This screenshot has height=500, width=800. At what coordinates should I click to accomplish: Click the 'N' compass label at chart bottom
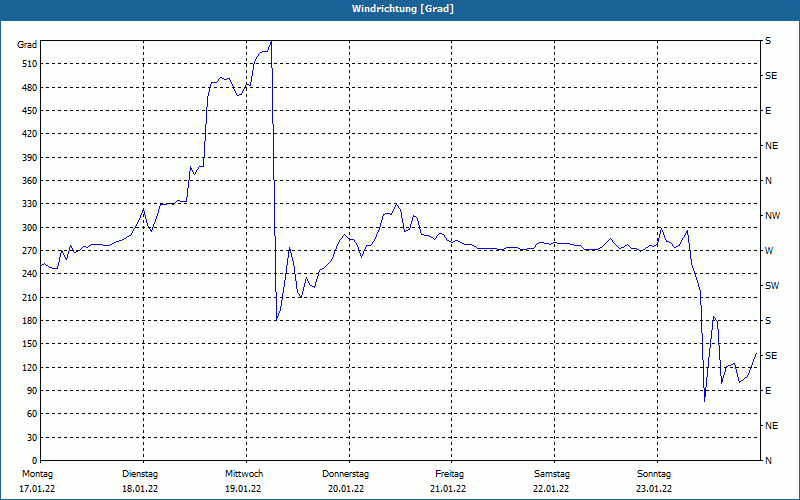(x=768, y=461)
